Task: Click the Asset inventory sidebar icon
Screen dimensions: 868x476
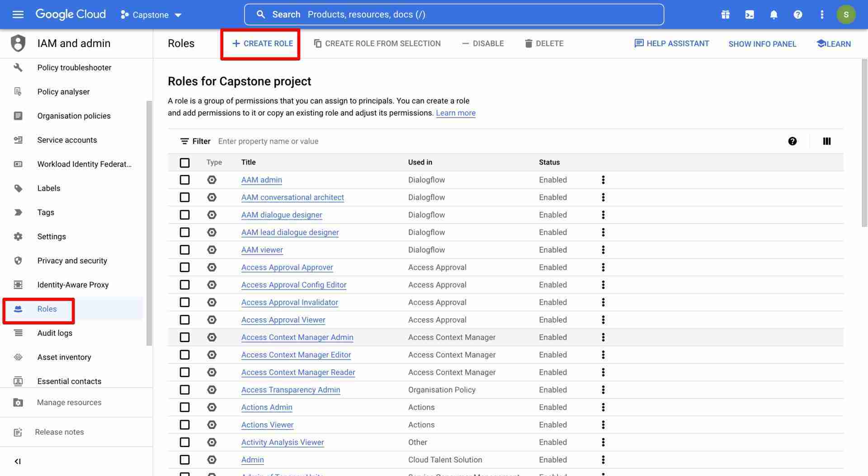Action: click(x=18, y=357)
